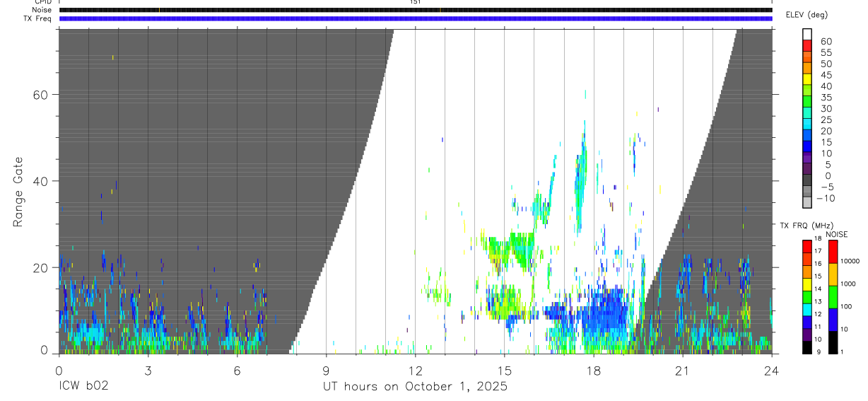Click the "60" label on ELEV colorbar
This screenshot has width=868, height=401.
click(826, 41)
